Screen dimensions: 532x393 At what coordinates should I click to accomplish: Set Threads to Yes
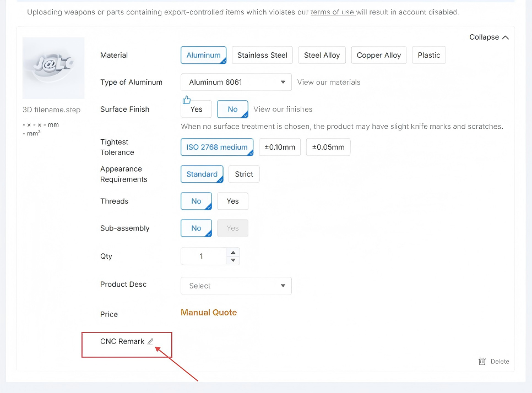pos(232,201)
